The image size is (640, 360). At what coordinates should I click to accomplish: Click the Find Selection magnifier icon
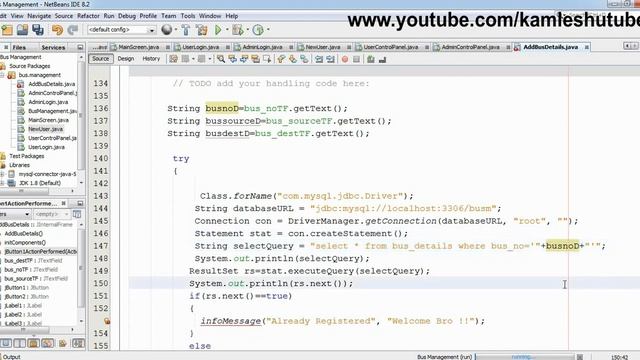(x=221, y=59)
